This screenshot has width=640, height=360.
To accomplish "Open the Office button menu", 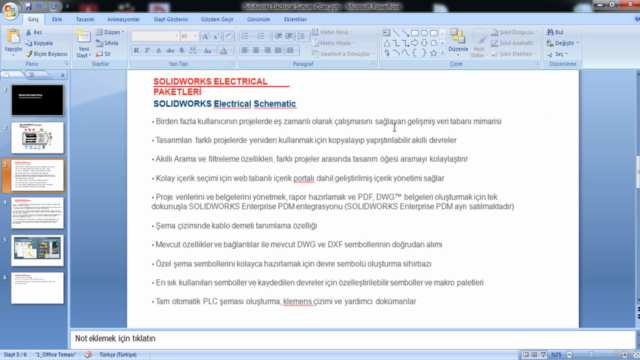I will click(10, 10).
